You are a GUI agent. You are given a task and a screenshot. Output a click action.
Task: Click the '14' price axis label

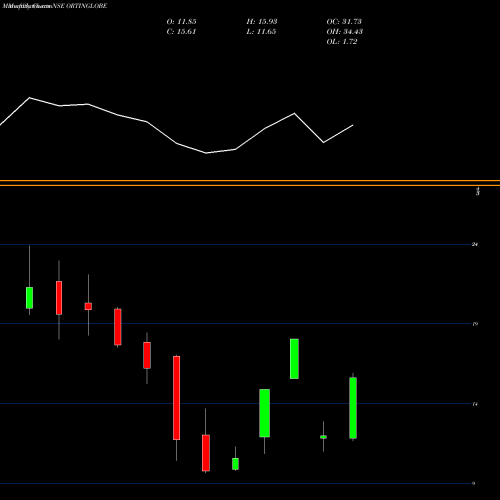(x=475, y=404)
